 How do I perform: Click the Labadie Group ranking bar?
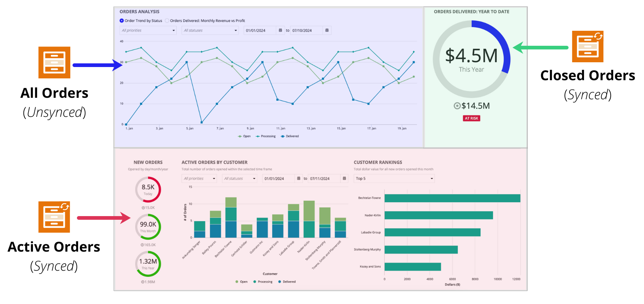click(x=432, y=232)
